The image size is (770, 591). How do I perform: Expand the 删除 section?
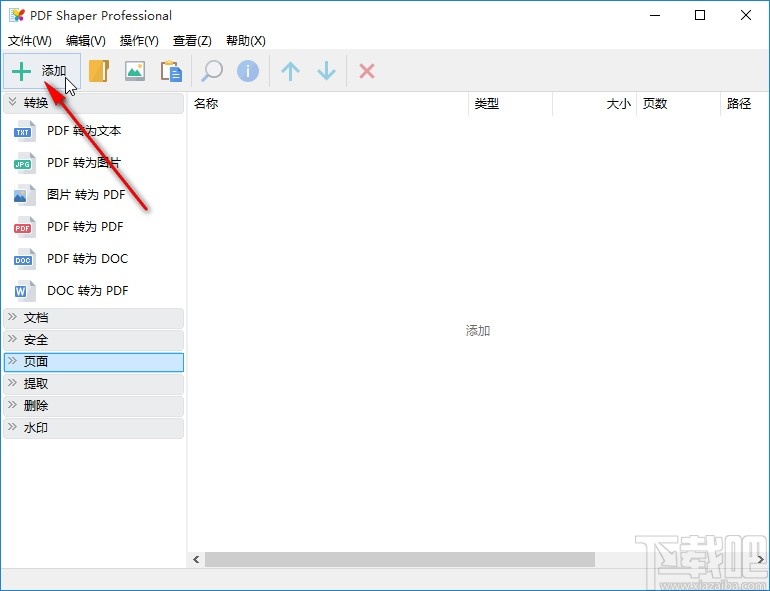93,406
